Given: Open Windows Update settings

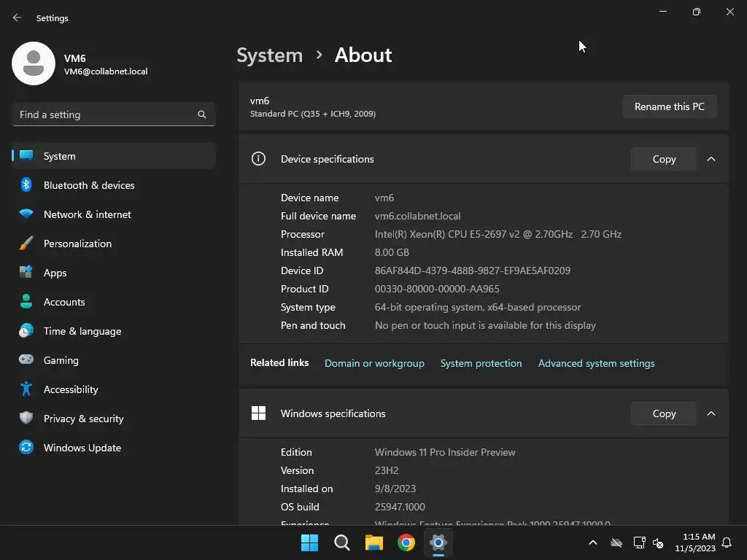Looking at the screenshot, I should (x=113, y=448).
